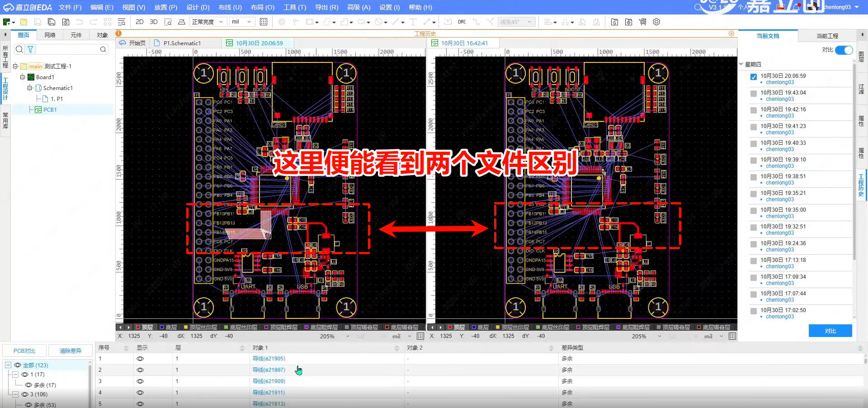The height and width of the screenshot is (408, 868).
Task: Switch to the 网络 tab
Action: (x=50, y=35)
